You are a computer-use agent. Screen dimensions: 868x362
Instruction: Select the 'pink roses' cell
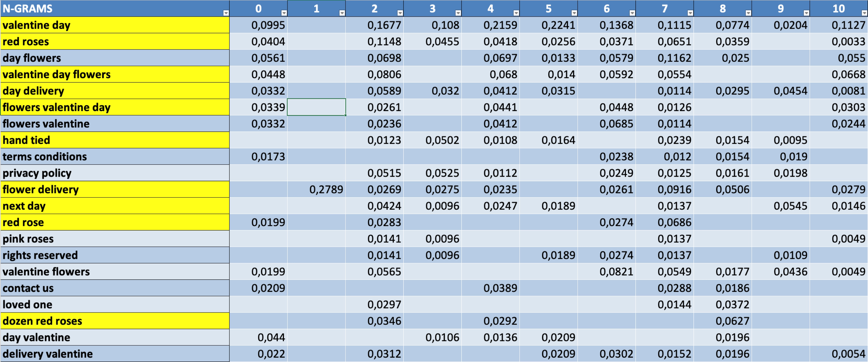[x=115, y=239]
